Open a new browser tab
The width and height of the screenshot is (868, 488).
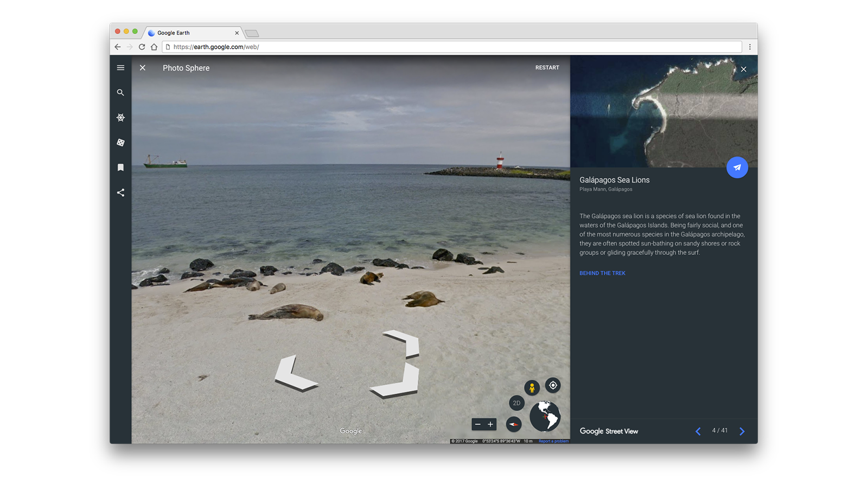[252, 34]
